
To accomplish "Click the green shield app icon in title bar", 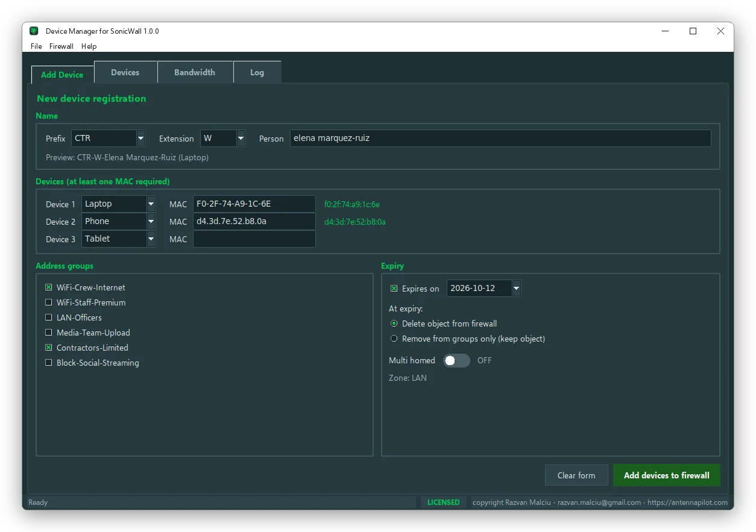I will 34,31.
